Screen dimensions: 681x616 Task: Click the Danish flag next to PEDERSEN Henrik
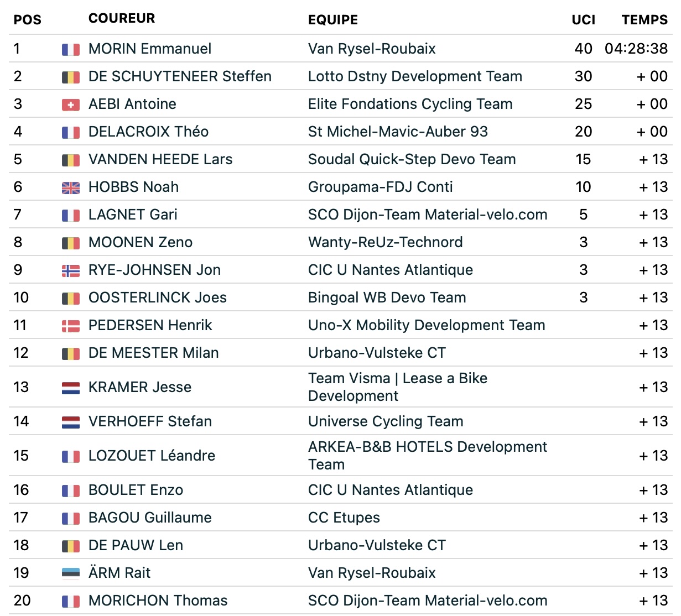pyautogui.click(x=70, y=326)
